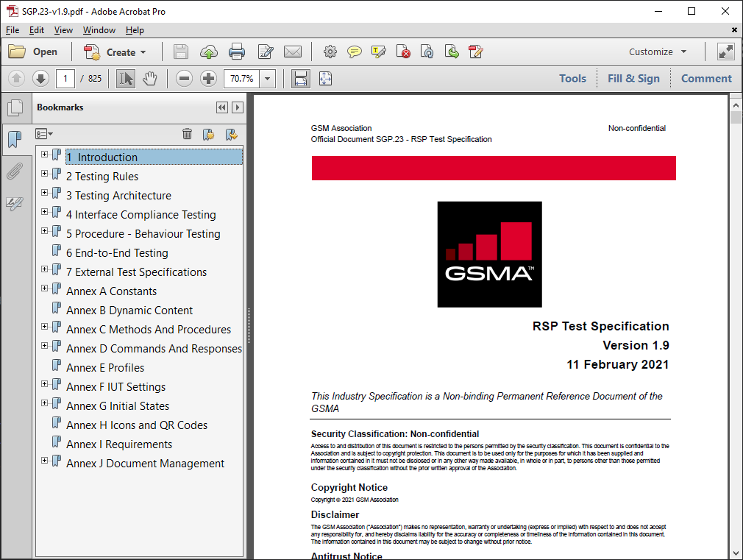Viewport: 743px width, 560px height.
Task: Open bookmarks options menu dropdown
Action: coord(44,134)
